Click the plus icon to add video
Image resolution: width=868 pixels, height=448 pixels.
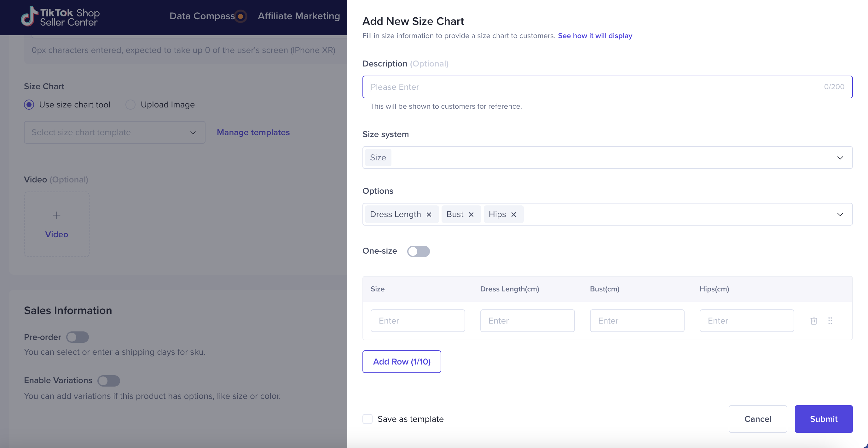pyautogui.click(x=57, y=215)
